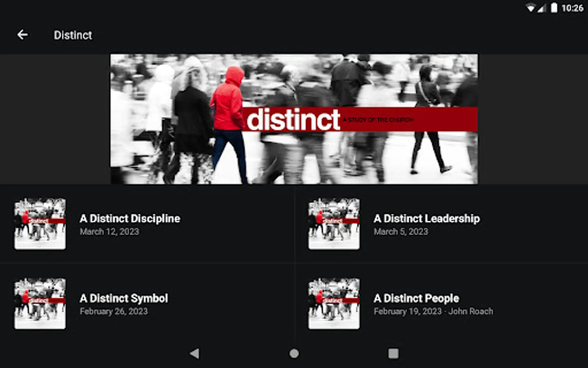Open A Distinct People thumbnail
Viewport: 588px width, 368px height.
334,303
